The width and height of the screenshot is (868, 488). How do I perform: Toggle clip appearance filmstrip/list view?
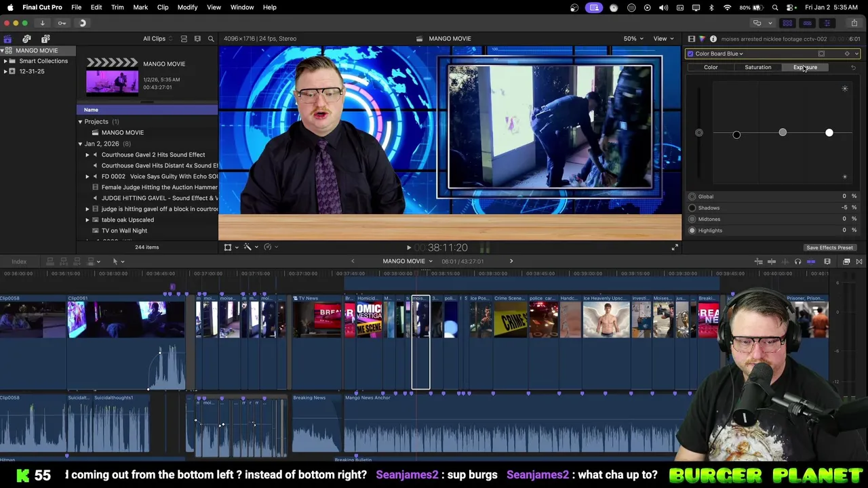click(183, 39)
